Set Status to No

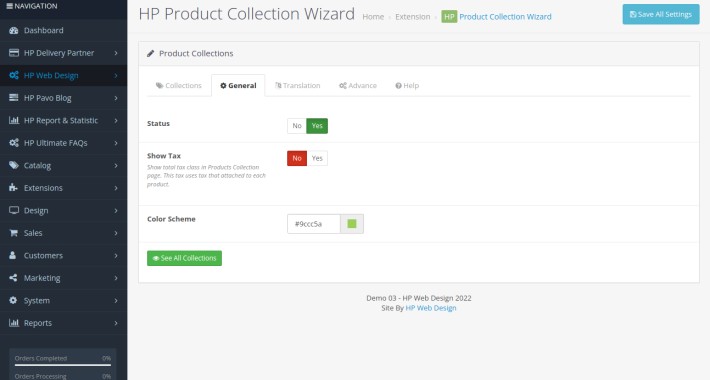(297, 126)
